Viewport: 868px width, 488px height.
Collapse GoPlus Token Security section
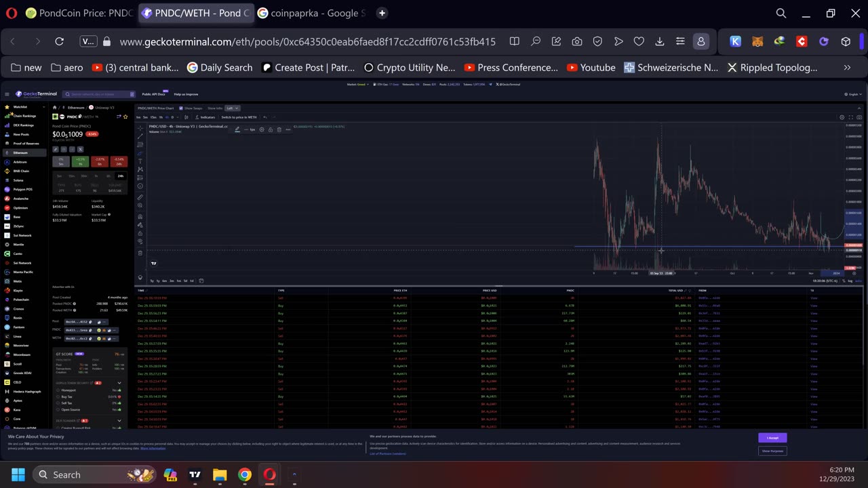[x=119, y=383]
